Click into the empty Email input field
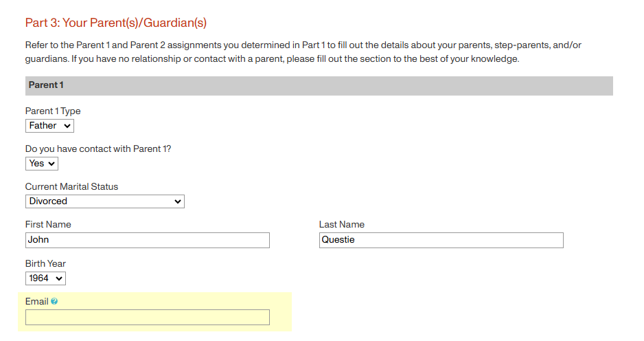 point(147,317)
